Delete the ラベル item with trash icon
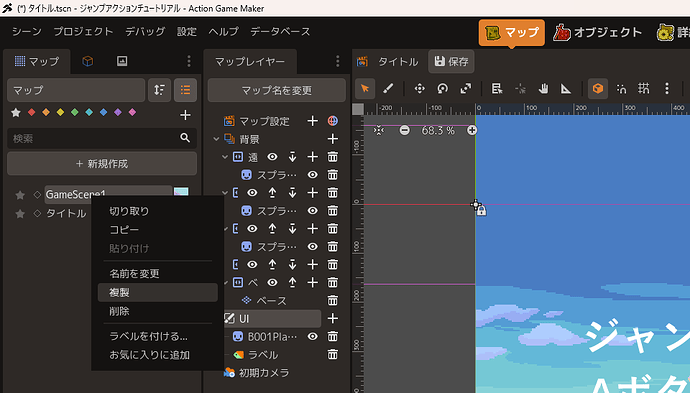This screenshot has height=393, width=690. tap(333, 354)
